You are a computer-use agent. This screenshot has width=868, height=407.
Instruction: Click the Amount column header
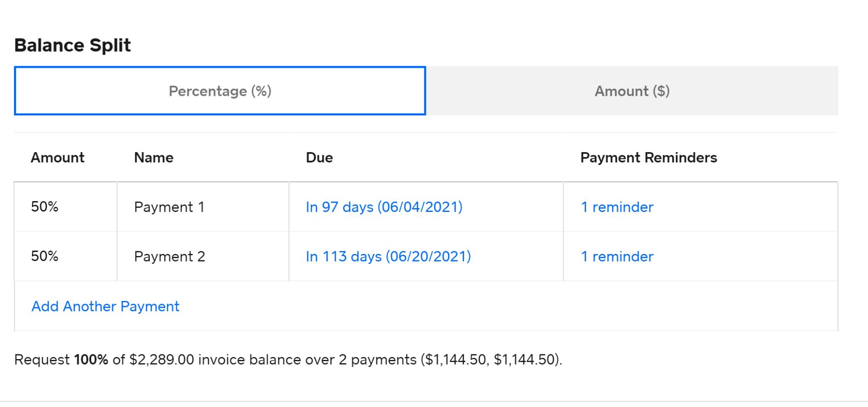pos(58,157)
